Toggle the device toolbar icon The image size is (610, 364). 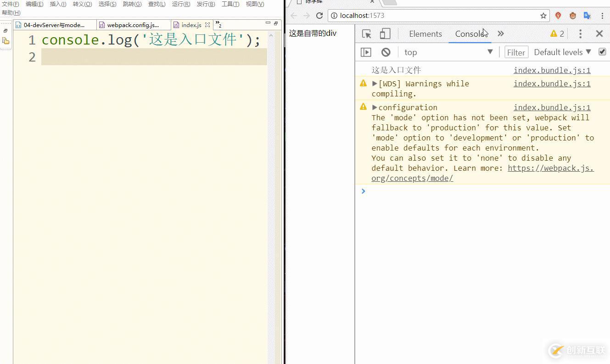coord(385,34)
